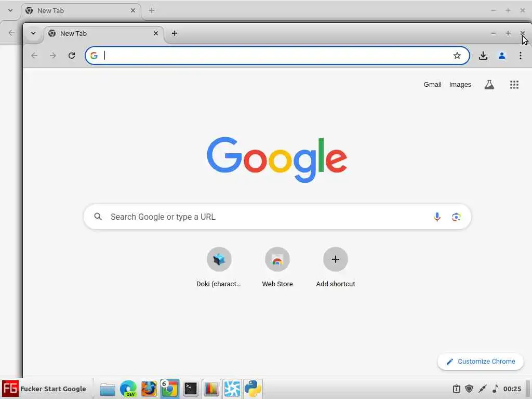Click the forward arrow in front window
The image size is (532, 399).
point(53,55)
